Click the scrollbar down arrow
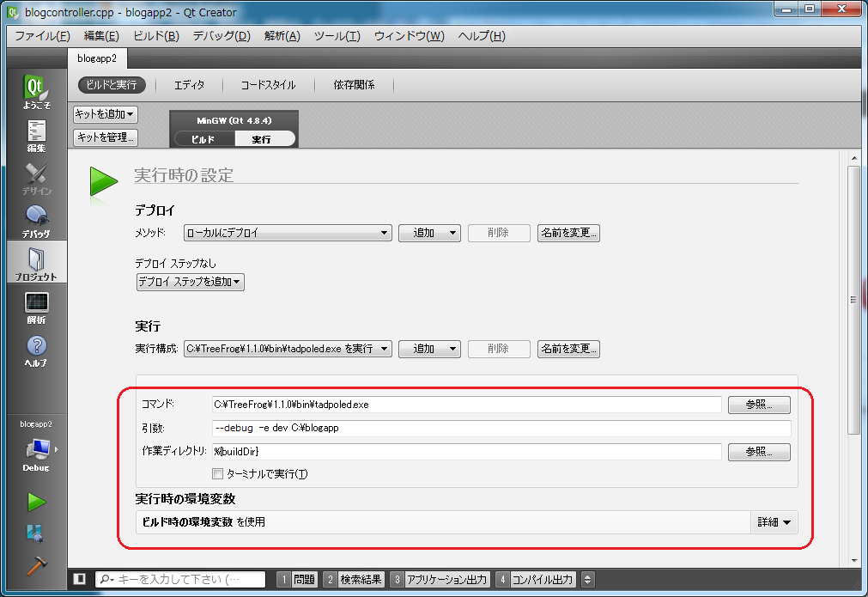 coord(853,561)
